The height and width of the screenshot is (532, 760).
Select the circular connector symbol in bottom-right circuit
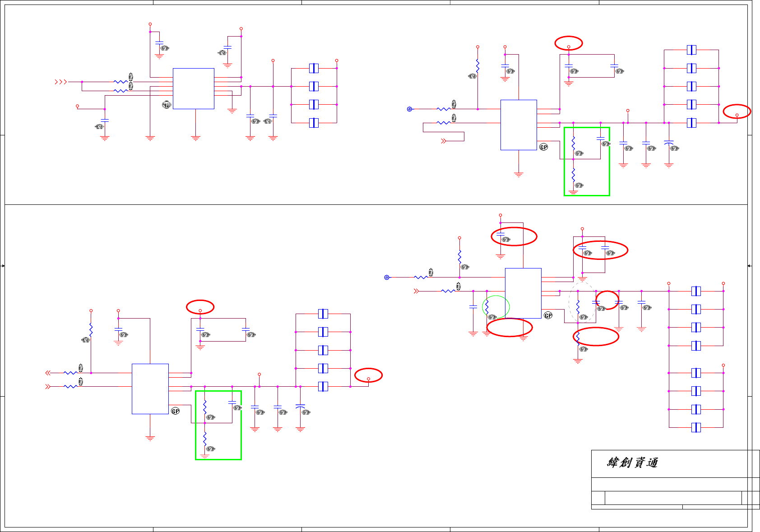387,278
